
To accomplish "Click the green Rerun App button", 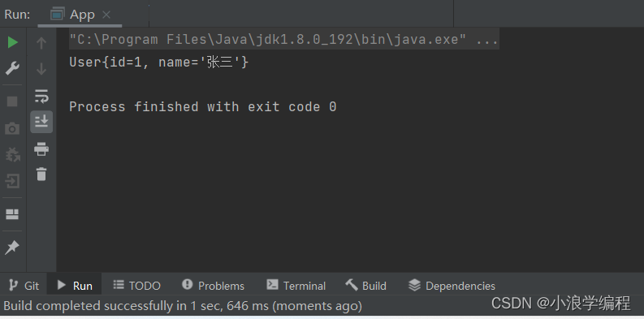I will [13, 42].
